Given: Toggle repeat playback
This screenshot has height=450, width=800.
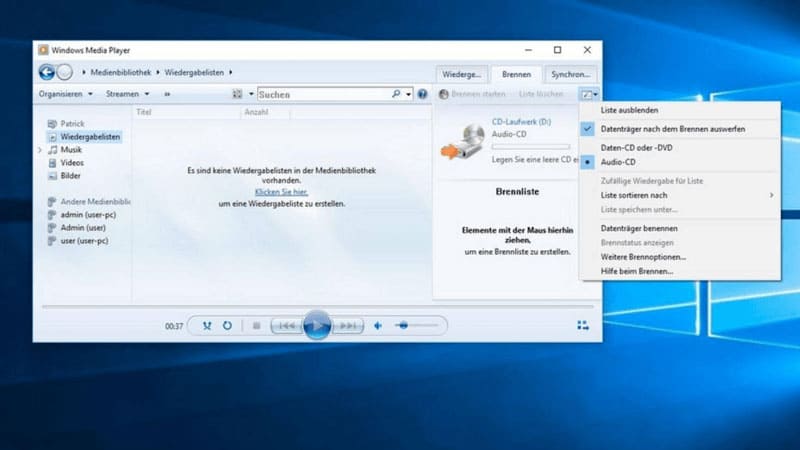Looking at the screenshot, I should [227, 326].
